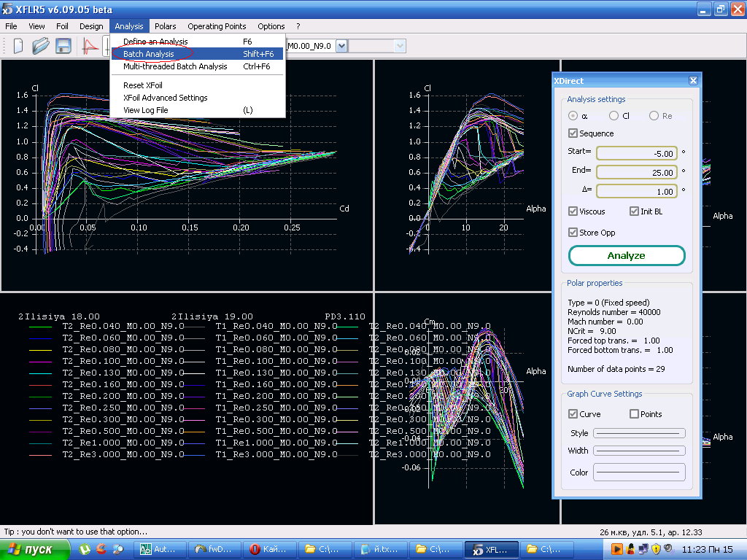The image size is (747, 560).
Task: Click the Save project floppy icon
Action: tap(63, 46)
